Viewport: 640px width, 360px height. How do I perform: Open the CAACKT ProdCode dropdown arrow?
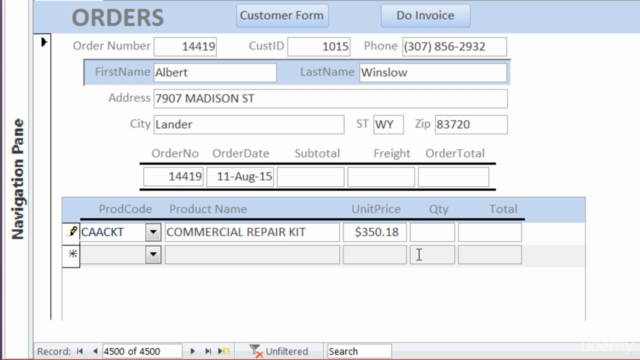153,232
